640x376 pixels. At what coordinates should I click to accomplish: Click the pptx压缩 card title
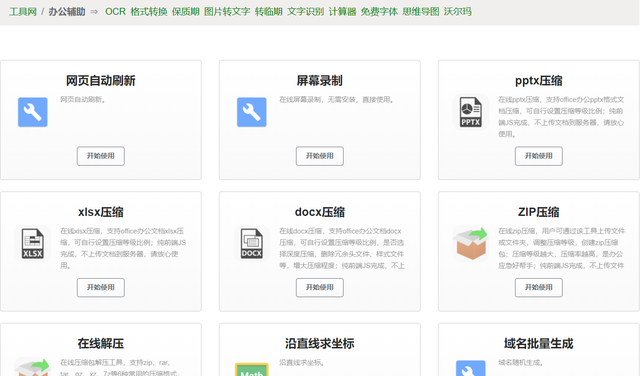[x=539, y=80]
